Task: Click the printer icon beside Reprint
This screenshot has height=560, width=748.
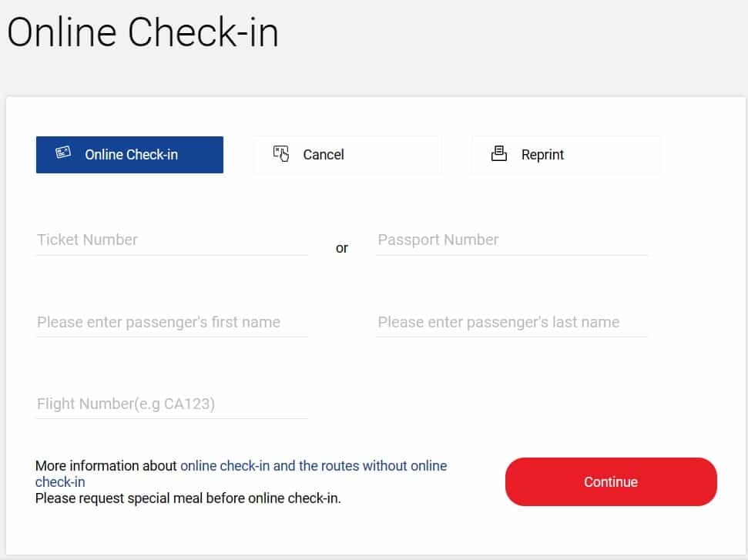Action: [499, 153]
